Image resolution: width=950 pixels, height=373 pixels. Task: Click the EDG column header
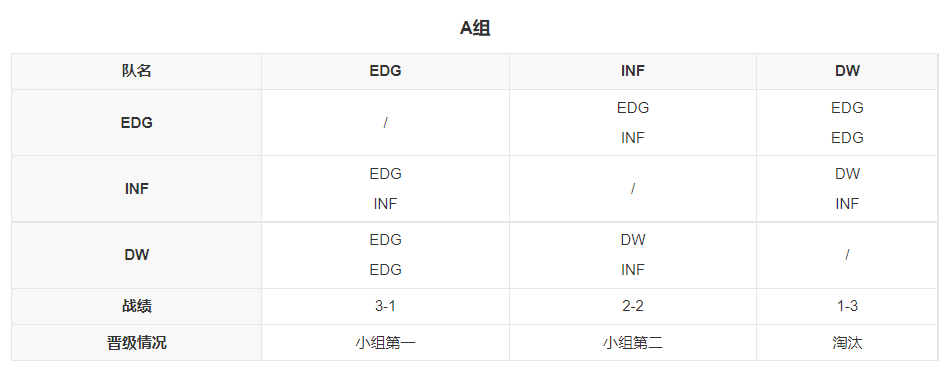point(385,71)
